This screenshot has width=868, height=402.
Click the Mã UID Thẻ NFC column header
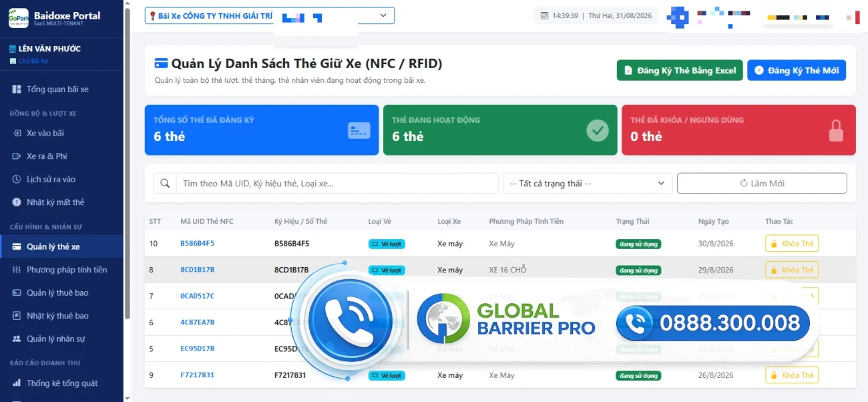click(207, 221)
